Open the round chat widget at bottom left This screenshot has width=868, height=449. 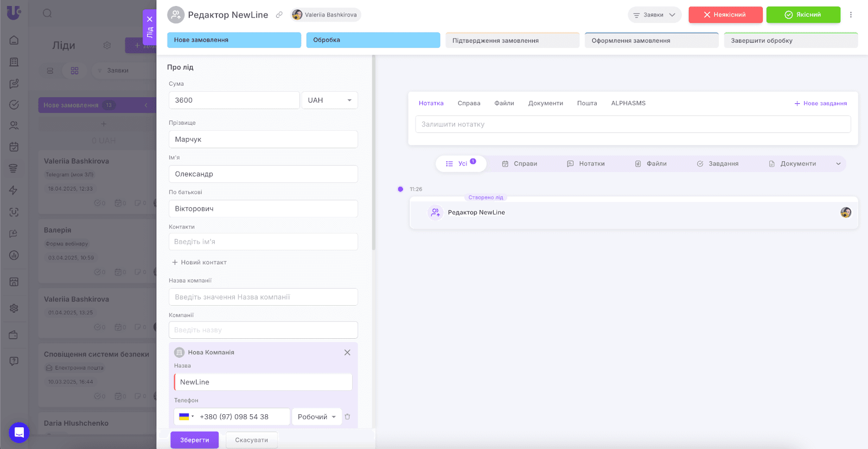tap(19, 432)
